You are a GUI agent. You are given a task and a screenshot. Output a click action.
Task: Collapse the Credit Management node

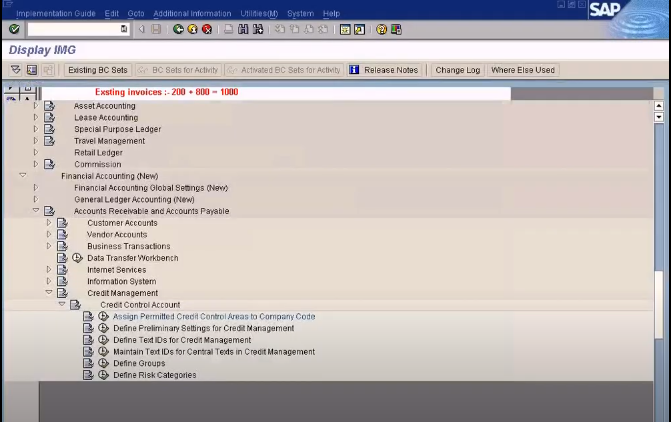coord(49,292)
